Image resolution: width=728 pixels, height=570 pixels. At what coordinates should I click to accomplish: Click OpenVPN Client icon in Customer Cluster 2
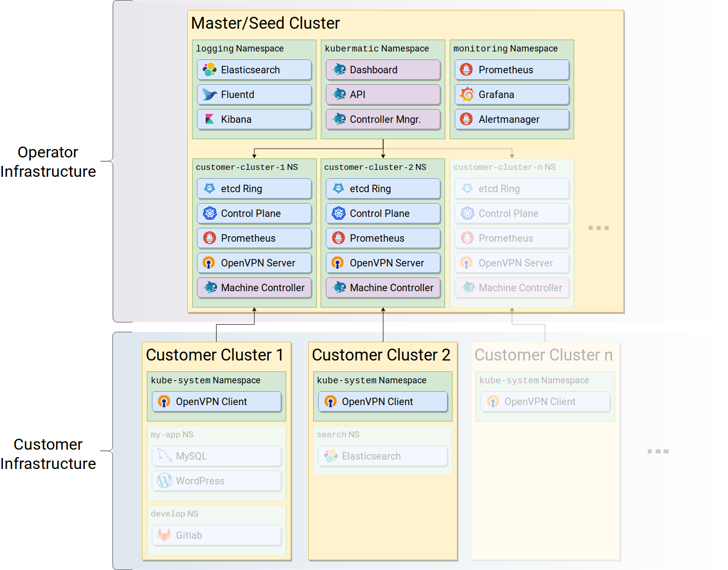click(x=331, y=402)
